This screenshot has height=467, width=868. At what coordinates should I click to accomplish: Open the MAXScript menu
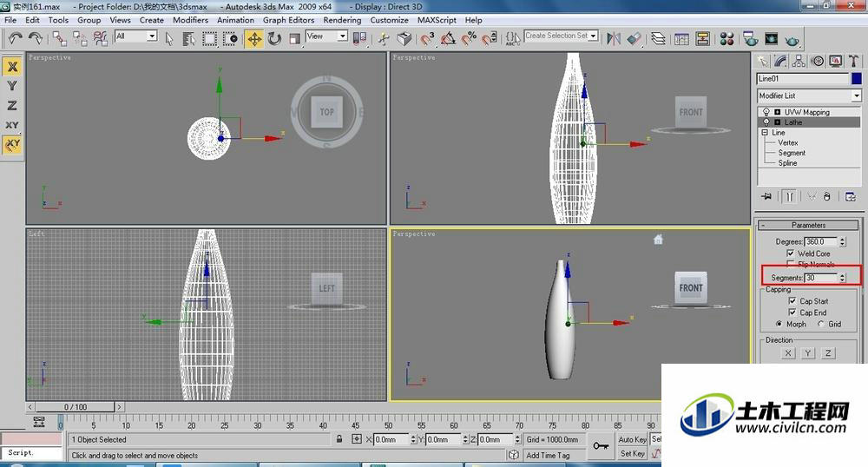[x=437, y=20]
